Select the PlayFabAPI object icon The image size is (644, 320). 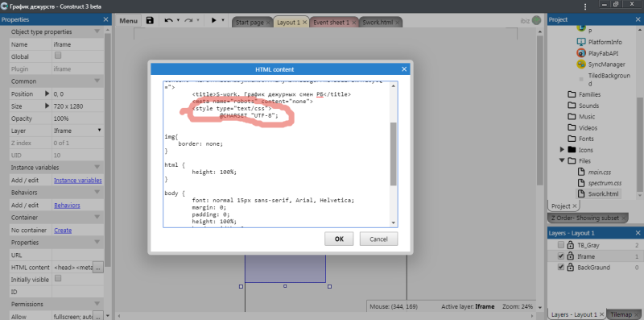click(580, 53)
